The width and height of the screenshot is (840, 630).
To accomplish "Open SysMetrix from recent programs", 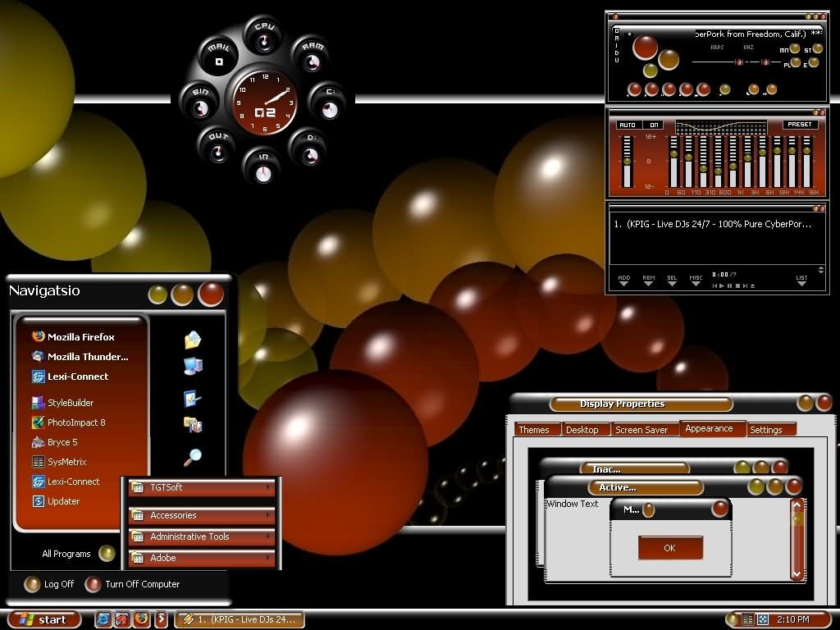I will (59, 462).
